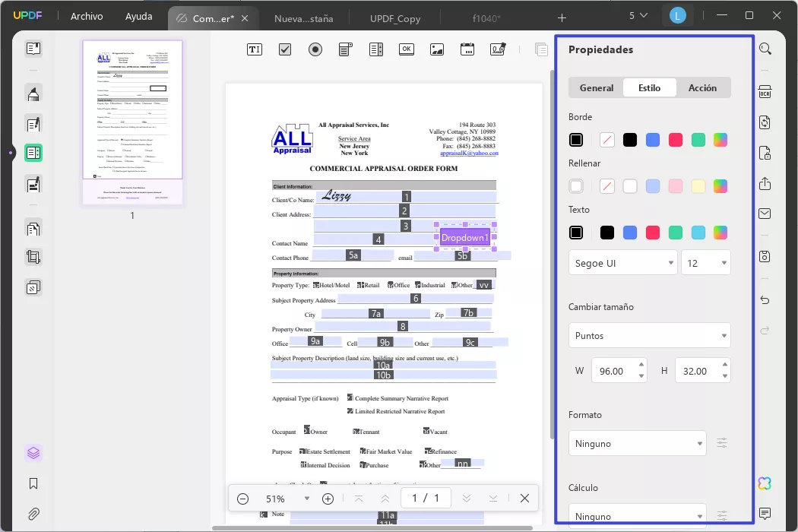Open Edit PDF mode in sidebar
This screenshot has width=798, height=532.
coord(33,124)
